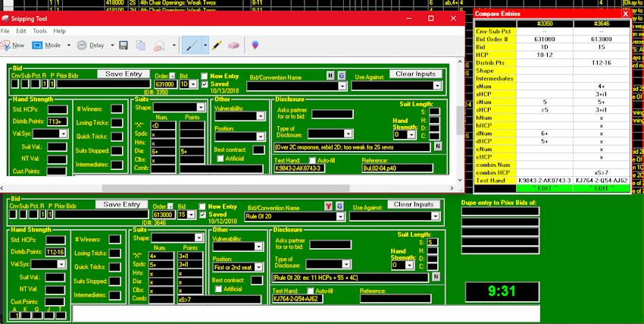Click the A honor count field showing 1
The width and height of the screenshot is (644, 324).
(15, 316)
